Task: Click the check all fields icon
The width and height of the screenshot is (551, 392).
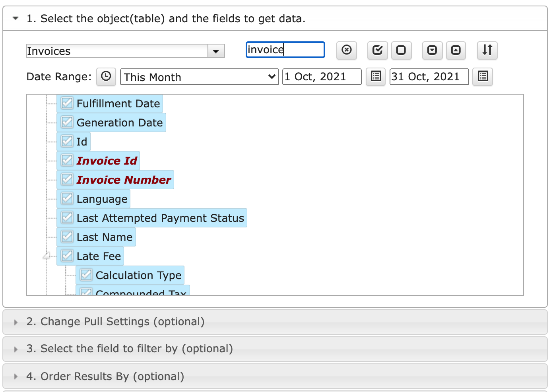Action: pos(377,50)
